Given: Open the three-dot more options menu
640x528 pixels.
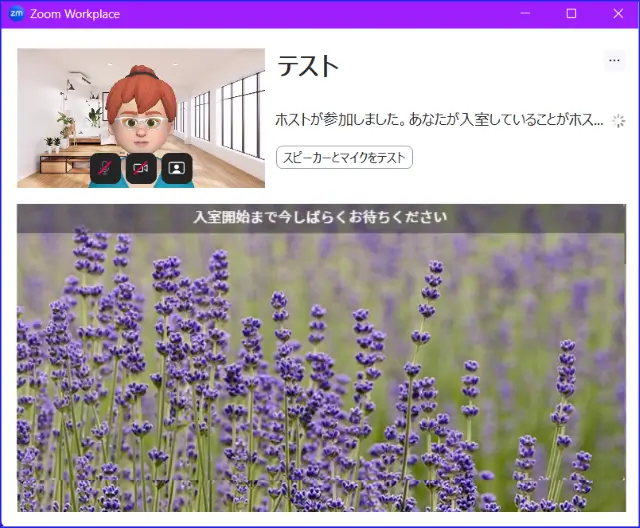Looking at the screenshot, I should click(614, 60).
